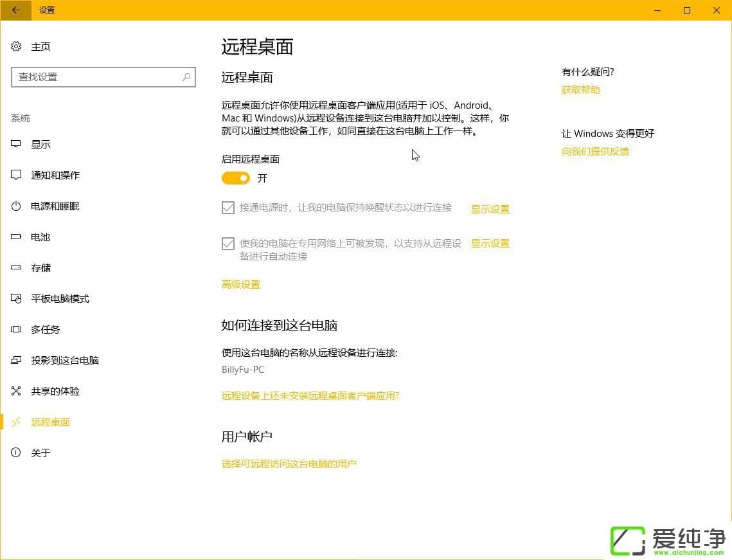The height and width of the screenshot is (560, 732).
Task: Open Power and sleep icon
Action: click(x=16, y=206)
